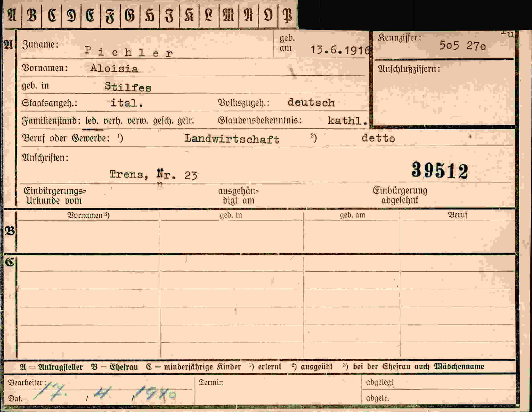Click 'C = minderjährige Kinder' legend entry
532x412 pixels.
[x=193, y=367]
